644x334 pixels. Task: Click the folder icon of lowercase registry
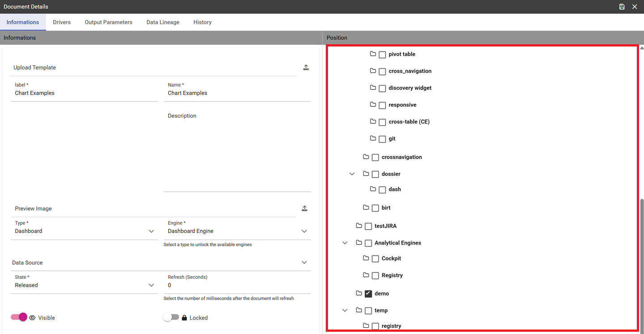pos(366,326)
